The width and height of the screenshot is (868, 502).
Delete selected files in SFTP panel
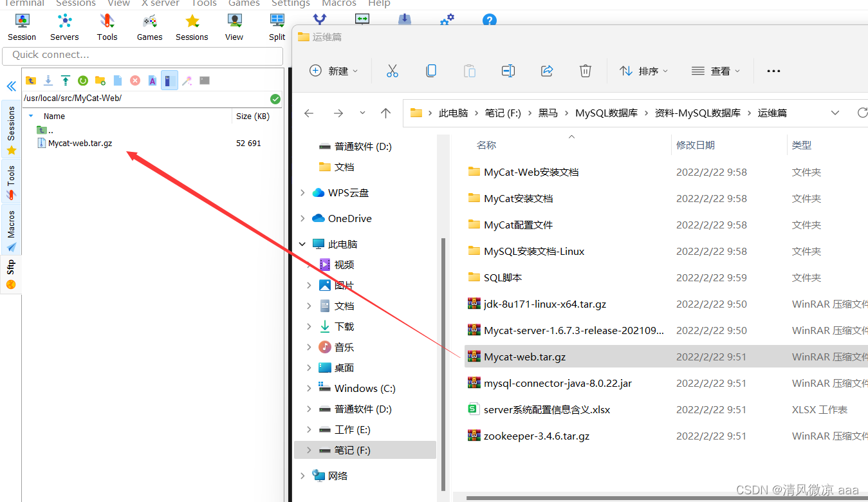coord(135,80)
